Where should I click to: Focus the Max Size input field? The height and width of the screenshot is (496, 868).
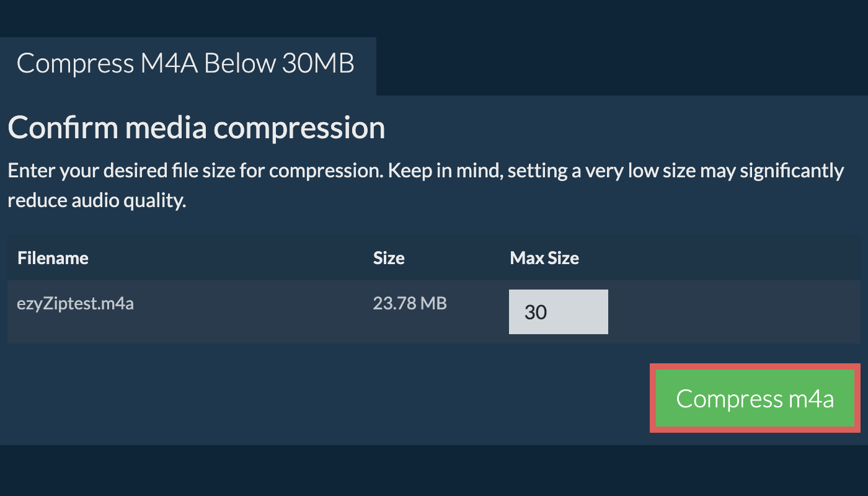(x=558, y=312)
